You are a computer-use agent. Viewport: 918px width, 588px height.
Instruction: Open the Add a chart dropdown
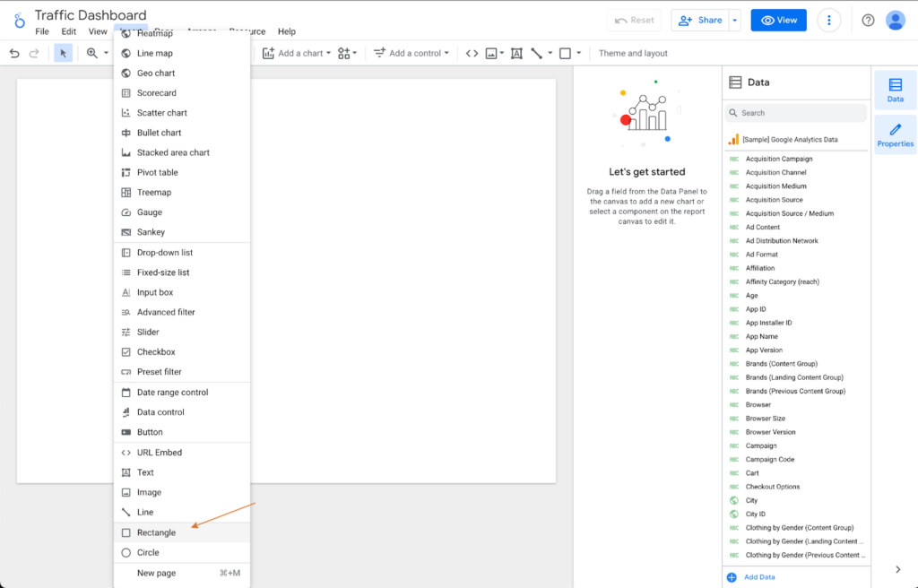point(297,53)
